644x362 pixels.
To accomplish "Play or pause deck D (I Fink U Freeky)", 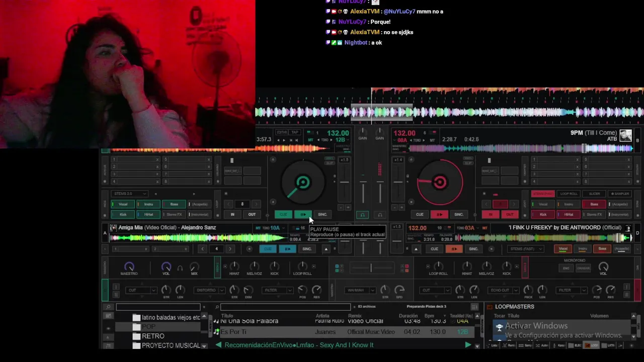I will click(x=454, y=249).
